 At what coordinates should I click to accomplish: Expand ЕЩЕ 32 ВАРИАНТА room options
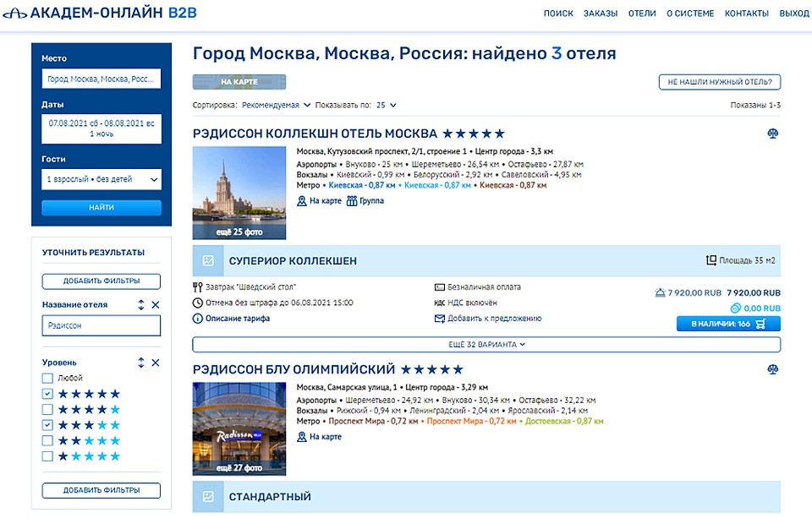click(486, 345)
